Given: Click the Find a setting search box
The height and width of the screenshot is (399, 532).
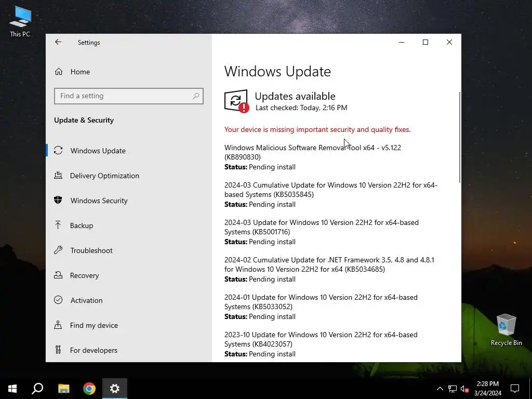Looking at the screenshot, I should (x=129, y=96).
